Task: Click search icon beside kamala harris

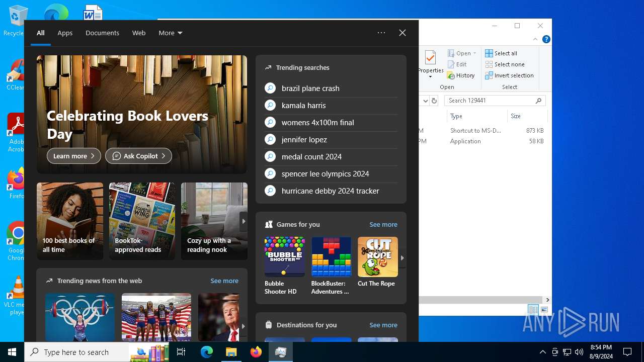Action: 270,105
